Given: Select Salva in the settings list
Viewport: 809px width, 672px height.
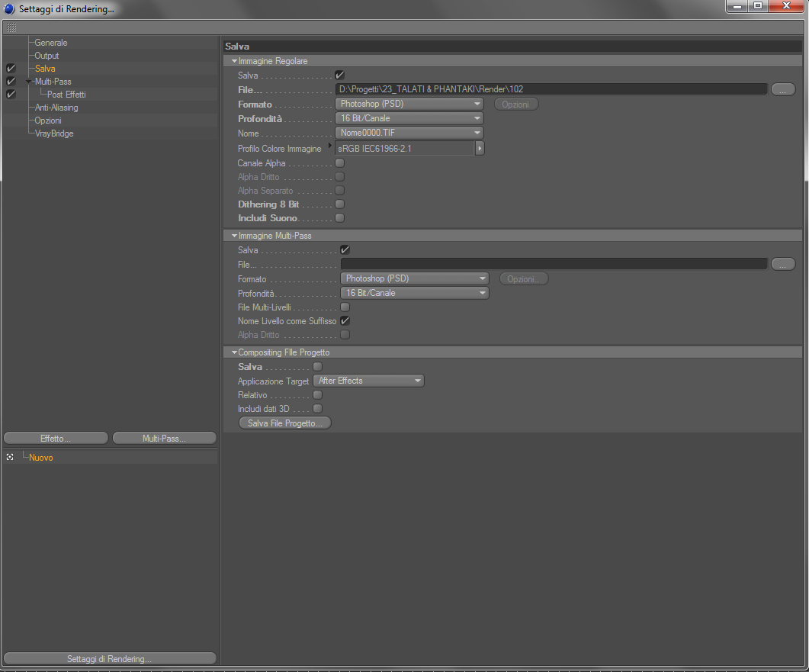Looking at the screenshot, I should pos(45,69).
